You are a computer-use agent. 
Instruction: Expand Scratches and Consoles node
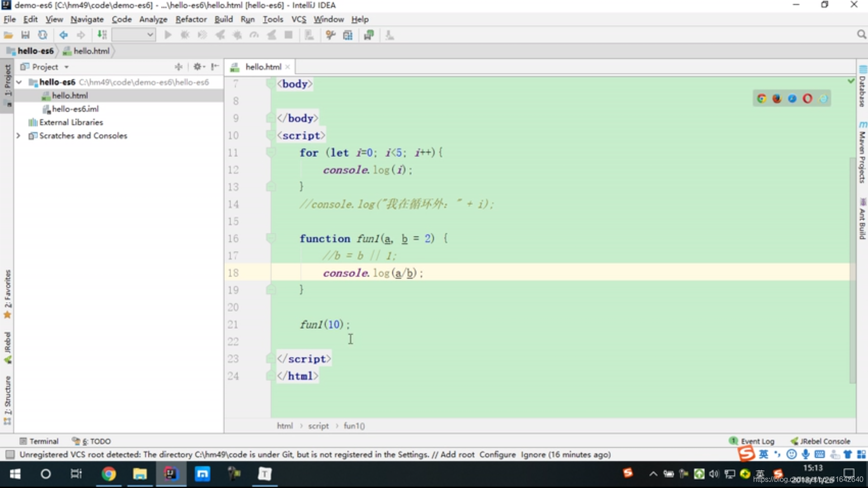coord(19,136)
